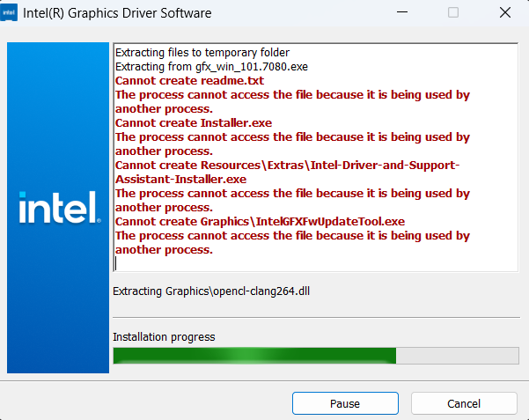The image size is (529, 420).
Task: Minimize the installer window
Action: (x=402, y=13)
